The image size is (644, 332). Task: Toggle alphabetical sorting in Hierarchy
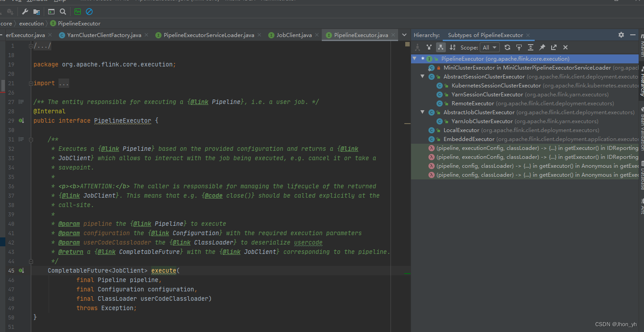click(x=452, y=47)
